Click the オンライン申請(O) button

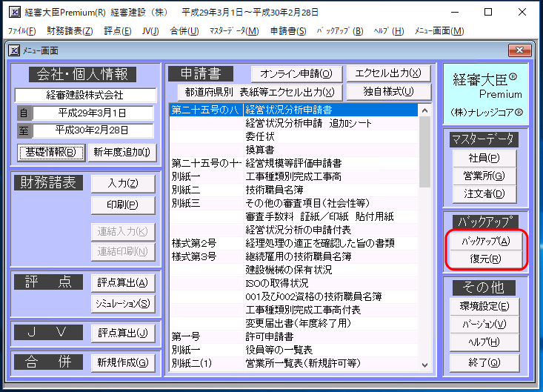coord(296,74)
